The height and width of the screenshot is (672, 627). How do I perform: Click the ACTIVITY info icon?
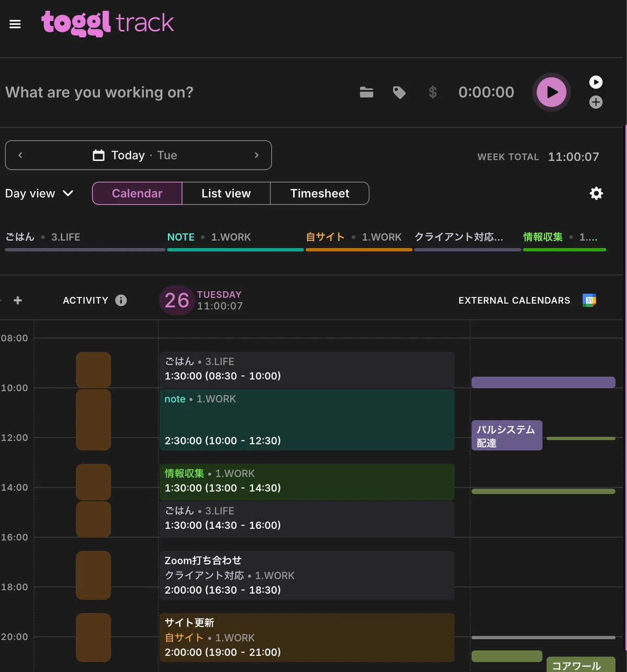pos(121,300)
